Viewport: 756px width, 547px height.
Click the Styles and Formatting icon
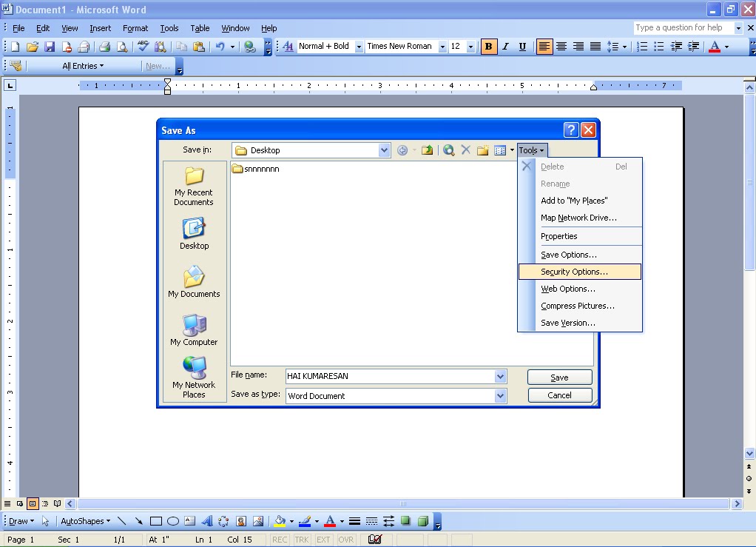pyautogui.click(x=288, y=47)
